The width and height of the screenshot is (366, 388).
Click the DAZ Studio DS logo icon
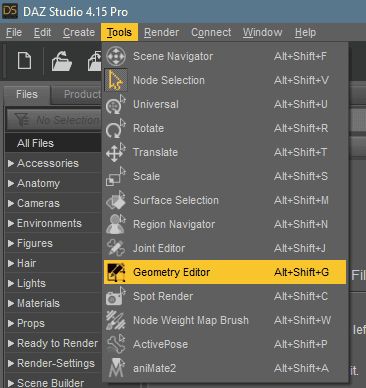coord(10,11)
